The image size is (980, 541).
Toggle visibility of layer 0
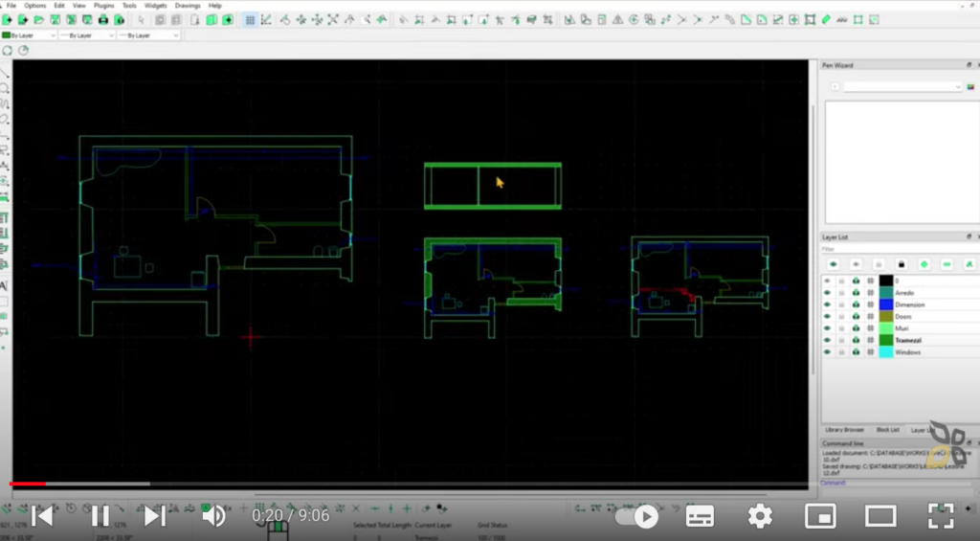[x=828, y=281]
